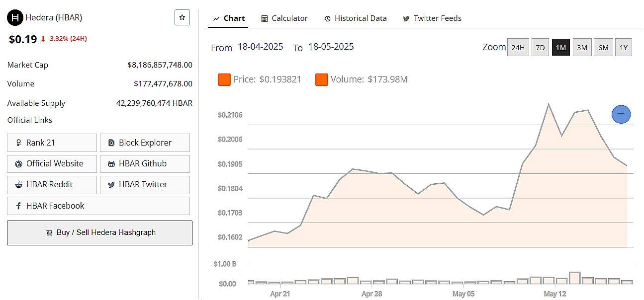644x300 pixels.
Task: Switch chart zoom to 1Y
Action: 624,48
